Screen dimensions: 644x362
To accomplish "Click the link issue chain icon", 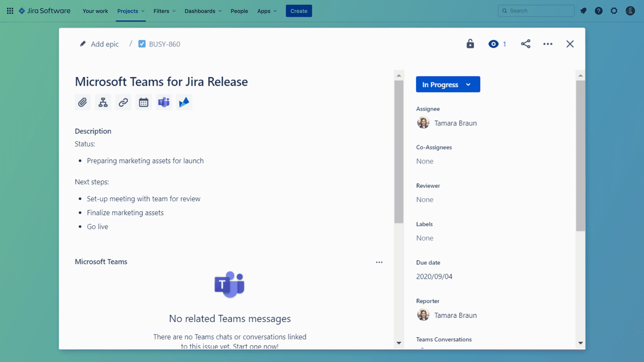I will click(123, 102).
